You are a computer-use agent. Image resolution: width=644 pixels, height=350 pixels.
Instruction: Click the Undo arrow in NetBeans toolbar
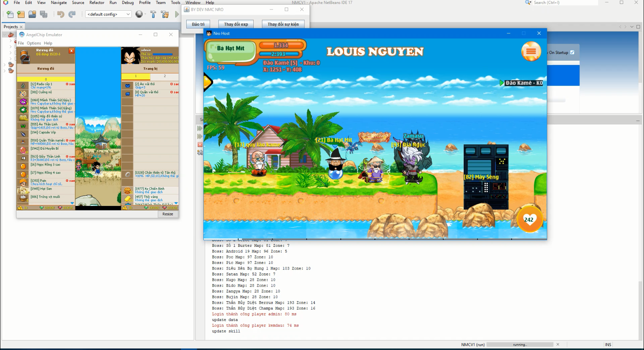click(61, 14)
